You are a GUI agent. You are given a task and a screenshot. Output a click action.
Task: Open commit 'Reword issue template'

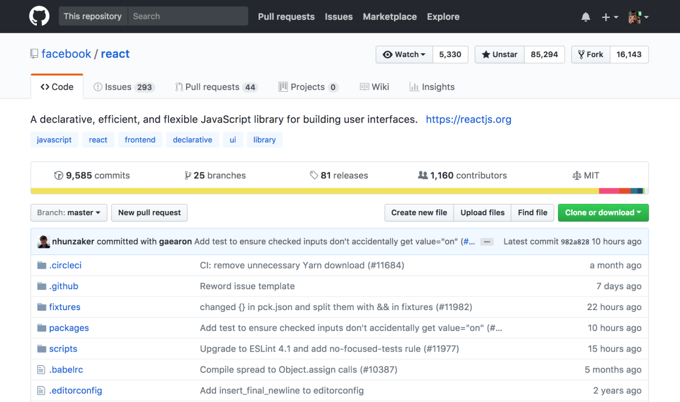247,286
